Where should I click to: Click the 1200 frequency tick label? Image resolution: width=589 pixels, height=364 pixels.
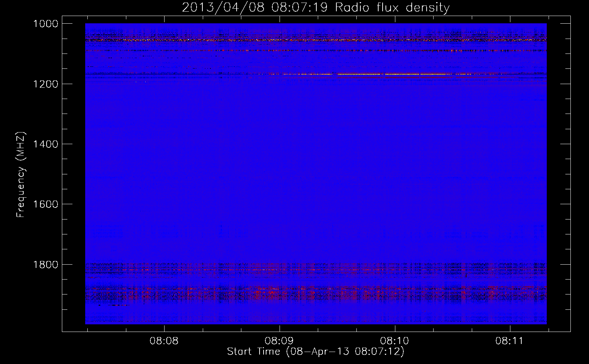[46, 84]
